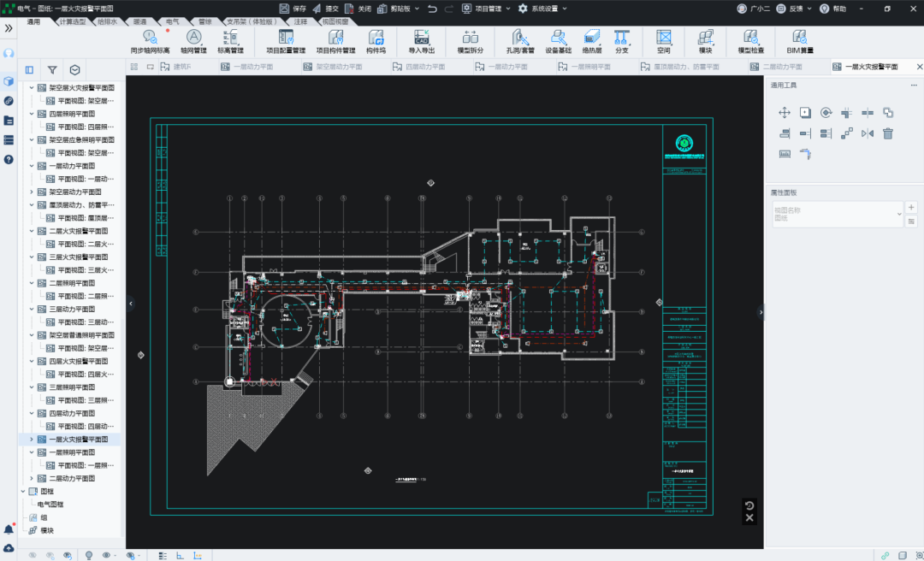Click the 提交 submit button

(325, 9)
